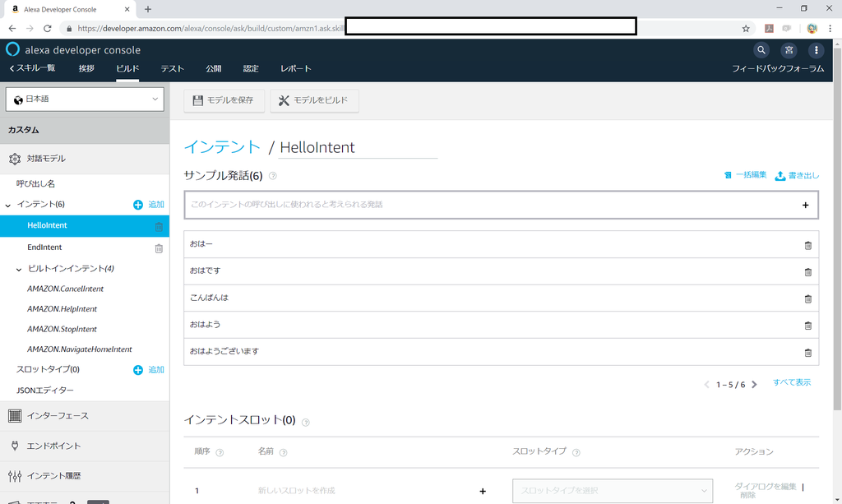The height and width of the screenshot is (504, 842).
Task: Click the モデルを保存 button
Action: 224,100
